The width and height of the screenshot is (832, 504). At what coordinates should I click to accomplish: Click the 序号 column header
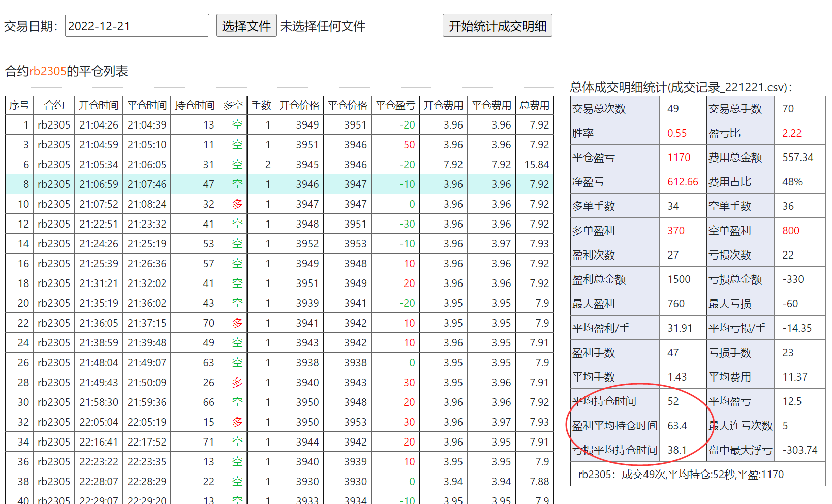[19, 105]
